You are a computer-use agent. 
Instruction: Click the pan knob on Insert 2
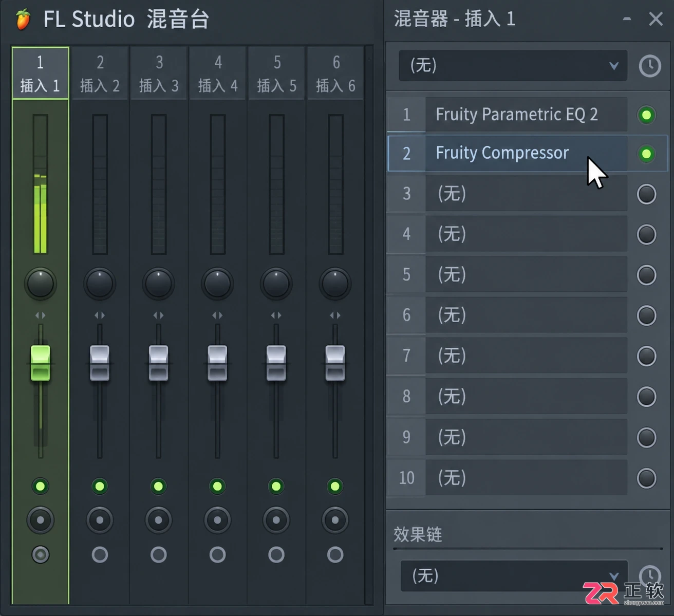click(100, 283)
